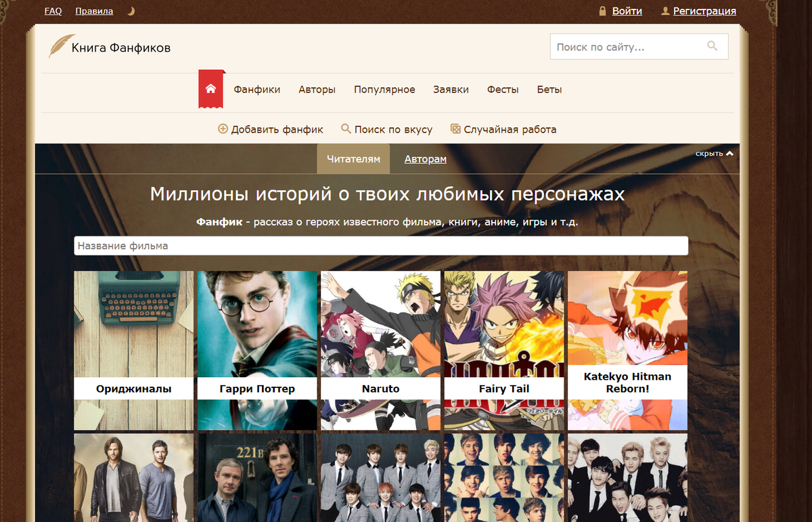Click the Регистрация link
The image size is (812, 522).
[x=704, y=11]
